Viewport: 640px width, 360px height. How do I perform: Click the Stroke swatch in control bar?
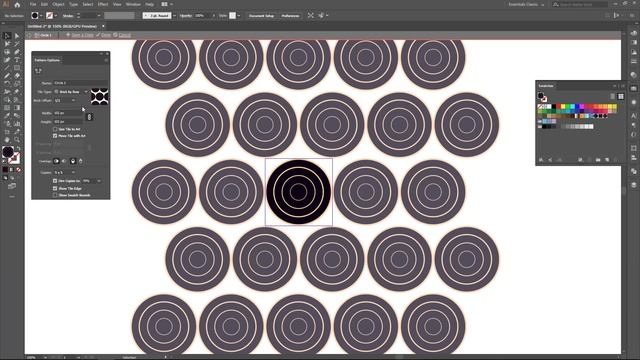(49, 16)
